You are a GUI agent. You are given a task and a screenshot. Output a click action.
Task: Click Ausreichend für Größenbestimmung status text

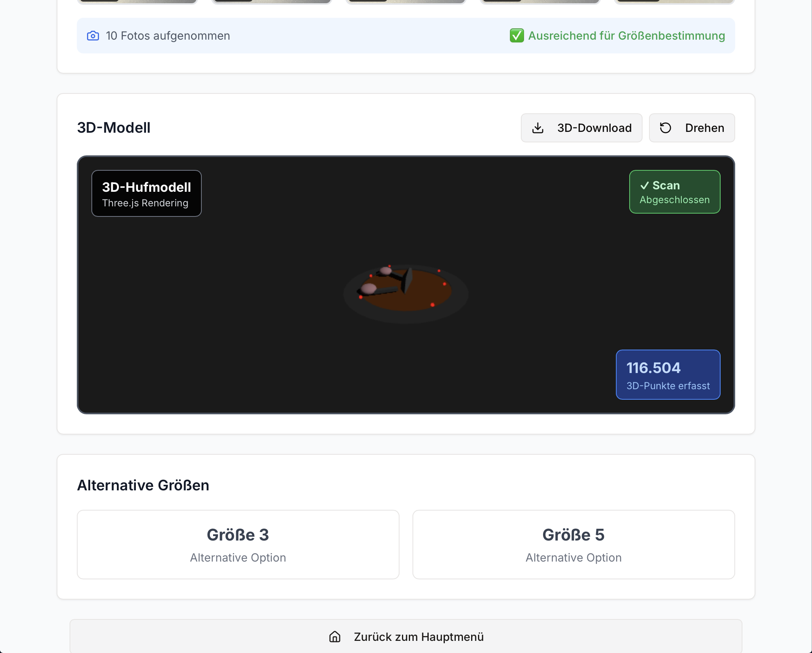click(x=626, y=36)
